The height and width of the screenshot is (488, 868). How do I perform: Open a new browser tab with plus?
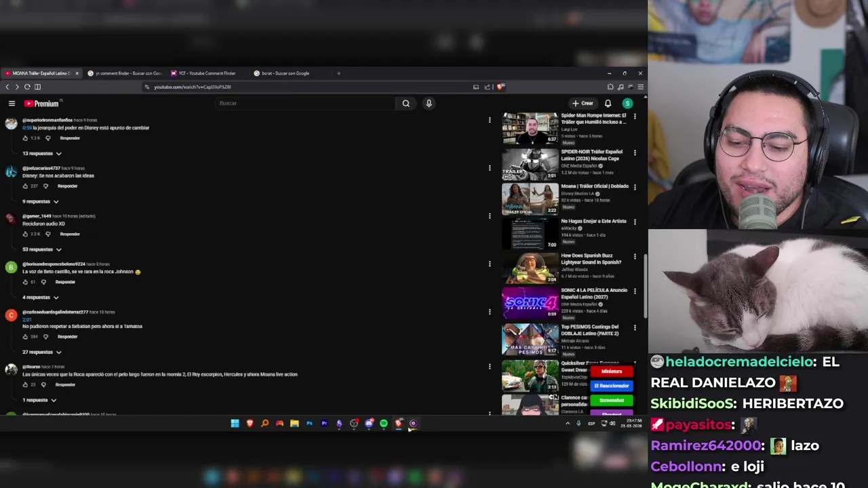[338, 73]
